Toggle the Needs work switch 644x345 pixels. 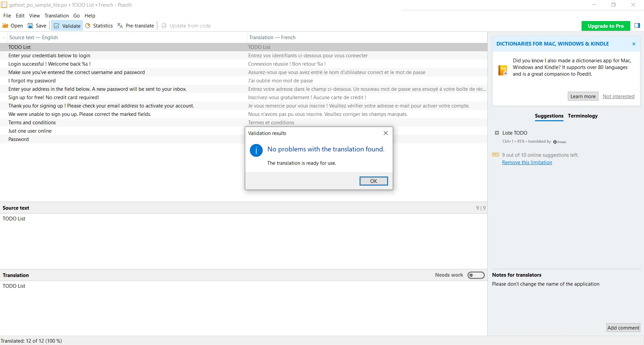click(476, 275)
